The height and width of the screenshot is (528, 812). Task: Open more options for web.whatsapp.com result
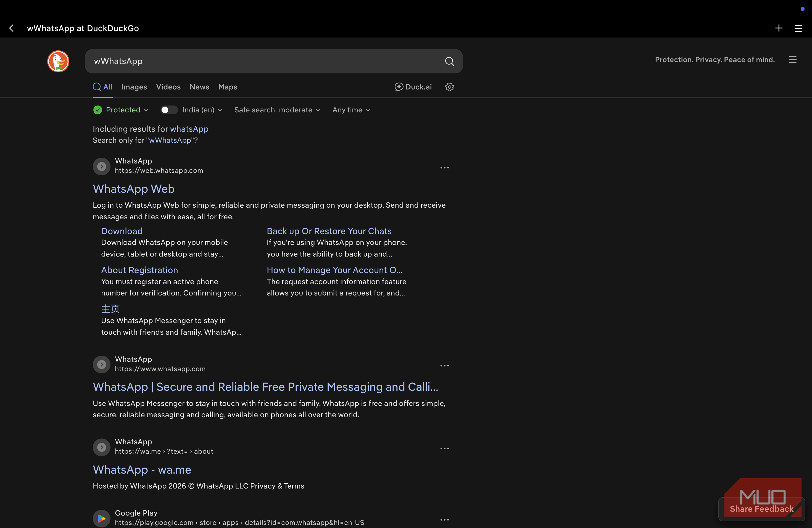coord(444,167)
